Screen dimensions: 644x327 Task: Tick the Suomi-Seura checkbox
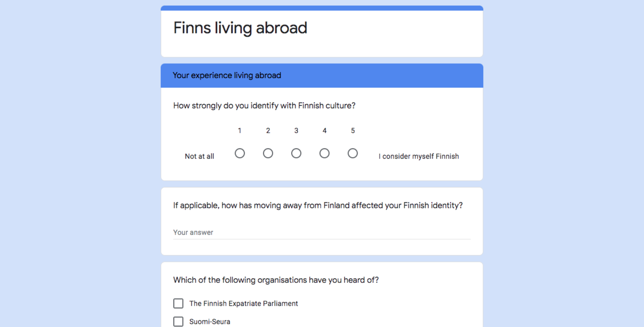click(x=178, y=321)
